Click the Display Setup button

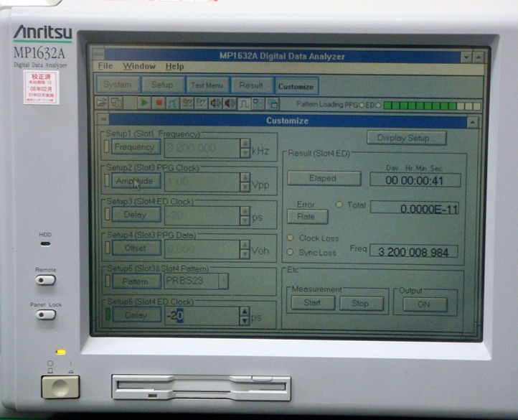[x=407, y=138]
